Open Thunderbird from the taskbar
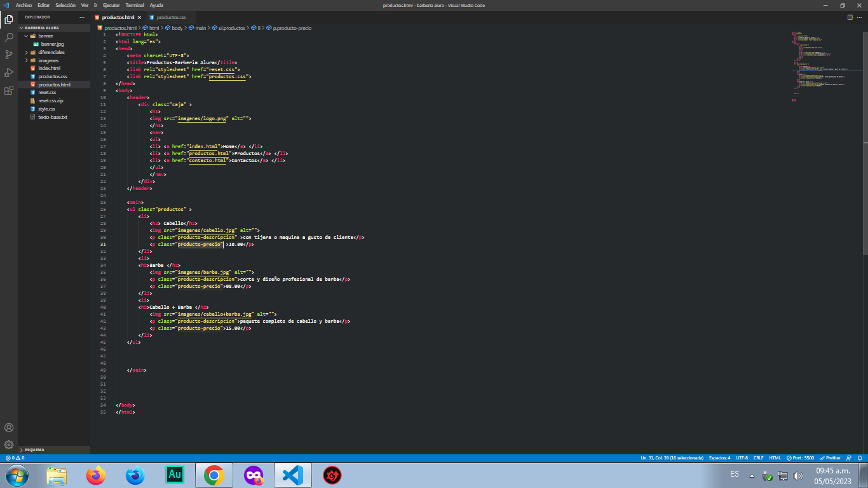 click(135, 475)
